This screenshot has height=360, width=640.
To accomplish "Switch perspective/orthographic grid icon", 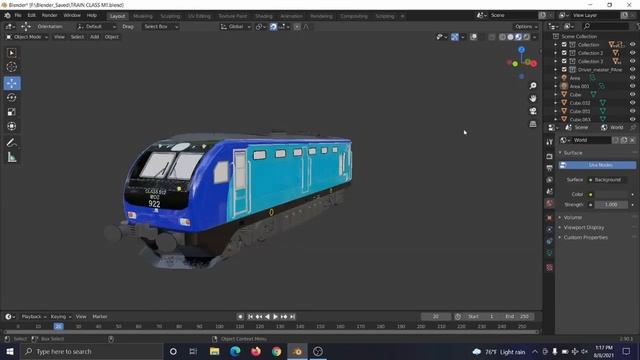I will (533, 124).
